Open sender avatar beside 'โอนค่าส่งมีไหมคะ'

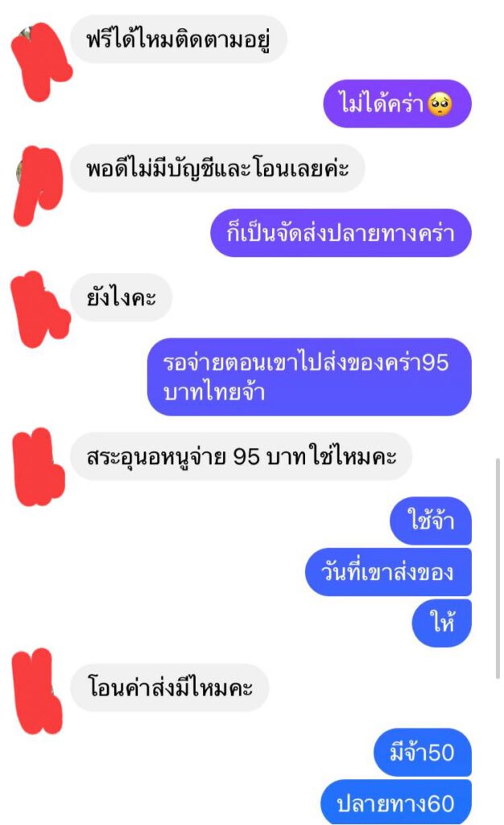[x=37, y=690]
